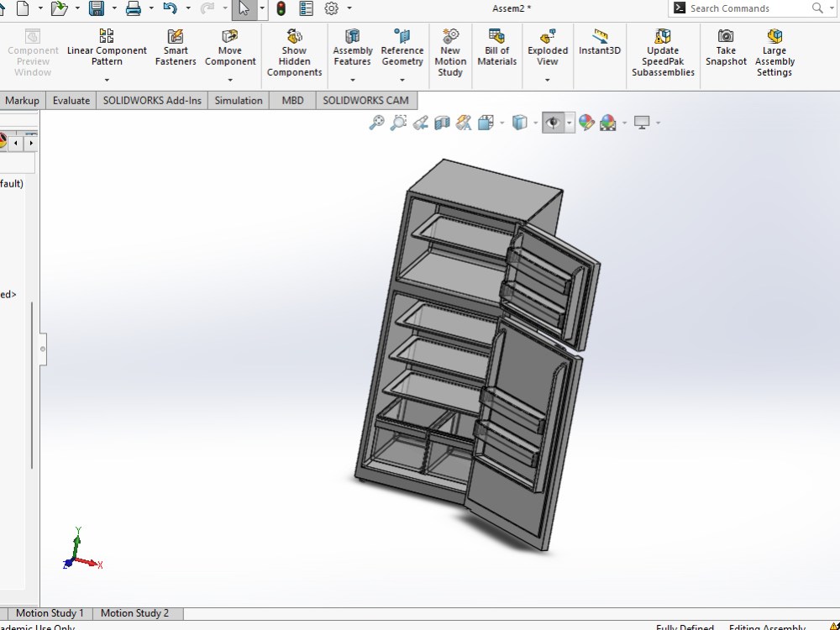Click Linear Component Pattern tool
The height and width of the screenshot is (630, 840).
click(x=107, y=48)
